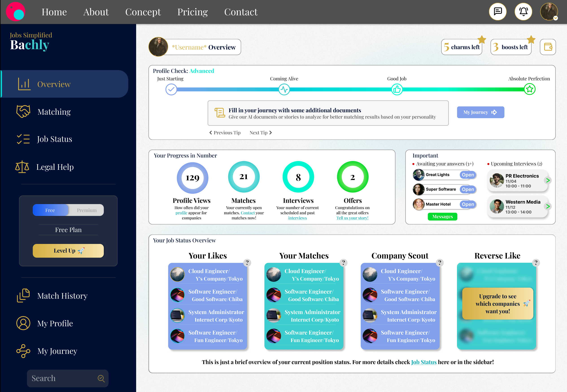Expand Western Media interview arrow
This screenshot has height=392, width=567.
pyautogui.click(x=548, y=206)
